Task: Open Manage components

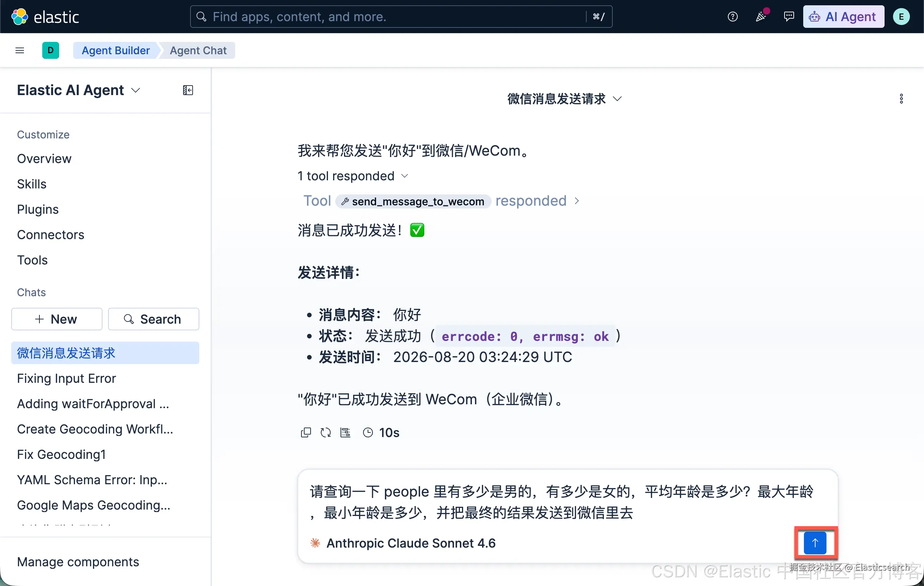Action: point(78,561)
